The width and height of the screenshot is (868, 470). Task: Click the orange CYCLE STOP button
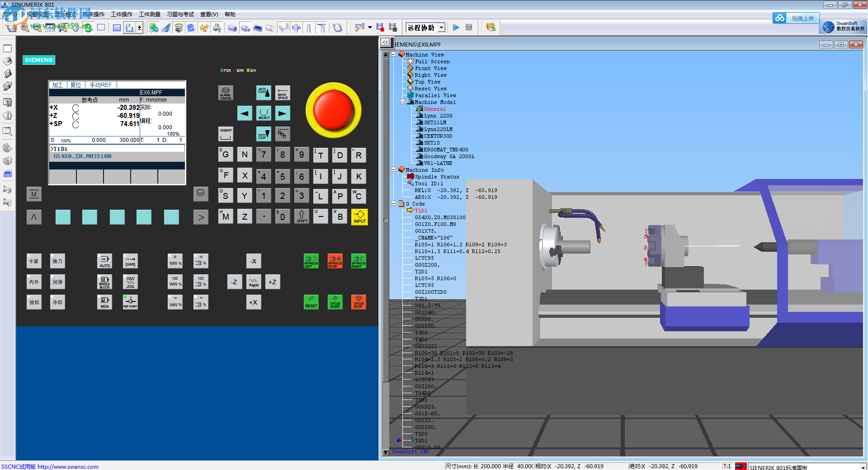(x=359, y=302)
